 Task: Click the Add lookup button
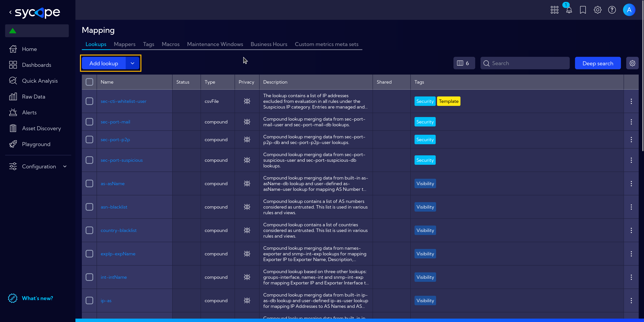tap(104, 63)
